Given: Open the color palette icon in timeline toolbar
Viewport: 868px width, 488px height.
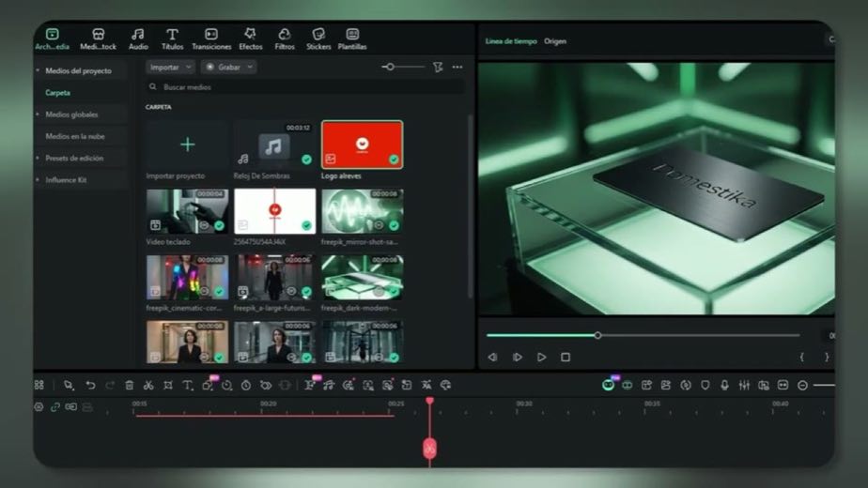Looking at the screenshot, I should click(445, 385).
